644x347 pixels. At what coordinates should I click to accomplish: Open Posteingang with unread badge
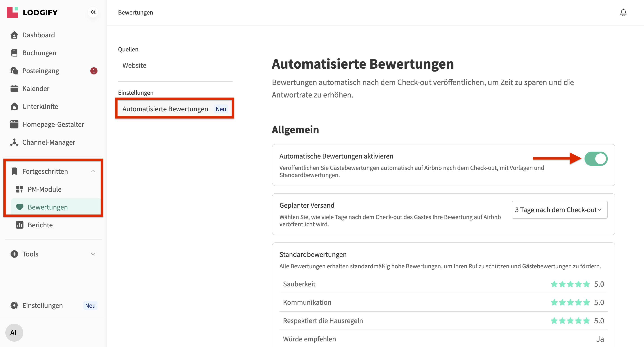tap(41, 71)
